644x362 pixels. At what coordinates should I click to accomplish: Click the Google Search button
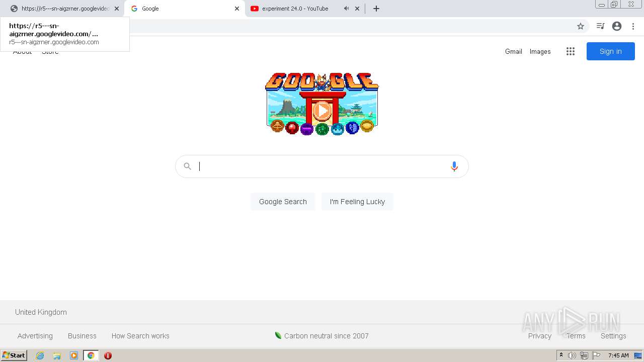(283, 202)
